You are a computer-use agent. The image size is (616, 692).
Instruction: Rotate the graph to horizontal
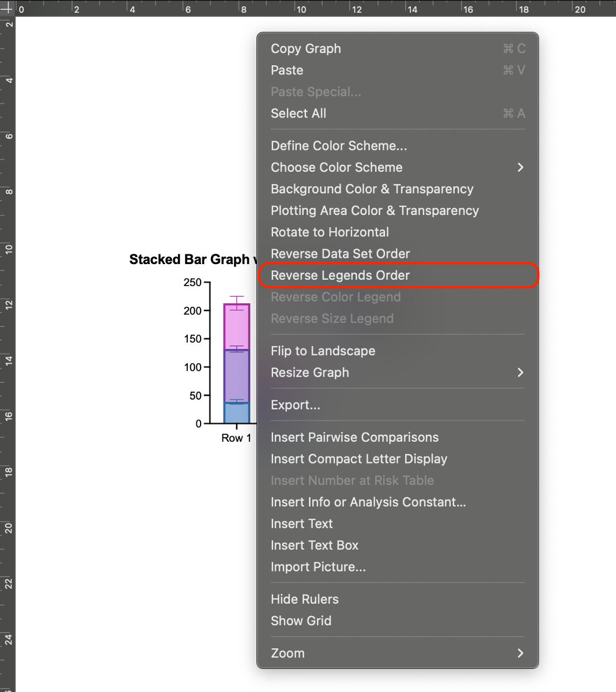pos(330,232)
